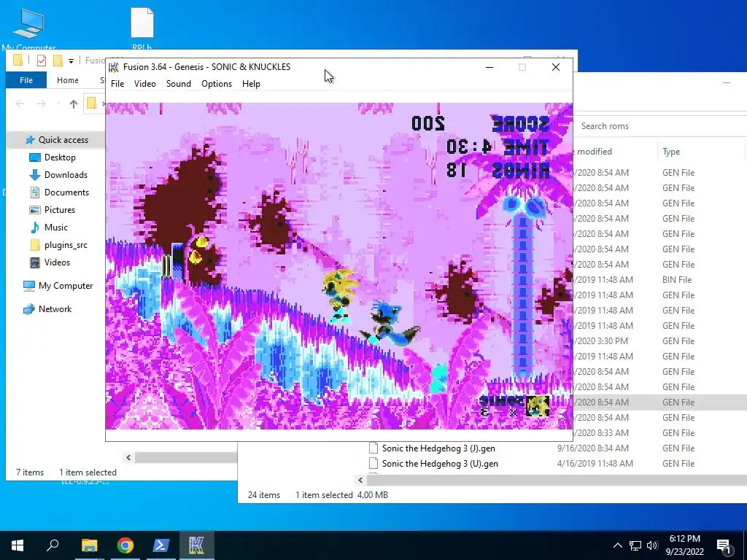The width and height of the screenshot is (747, 560).
Task: Open Downloads in the navigation pane
Action: point(66,175)
